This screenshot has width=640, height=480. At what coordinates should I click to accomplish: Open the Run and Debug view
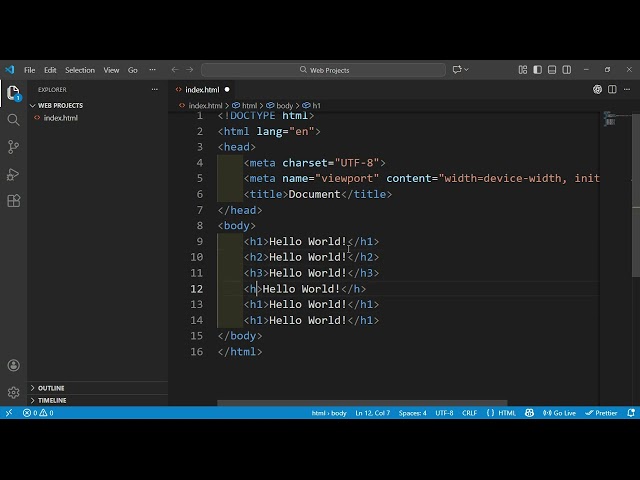point(13,174)
